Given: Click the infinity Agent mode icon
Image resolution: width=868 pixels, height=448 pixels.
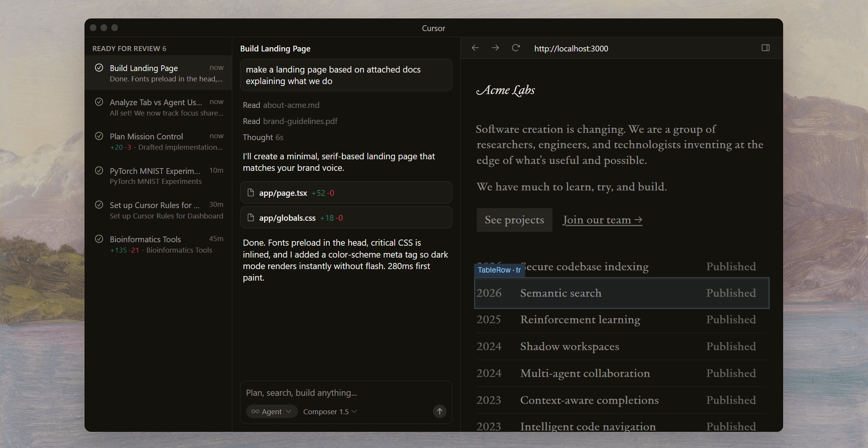Looking at the screenshot, I should coord(255,412).
